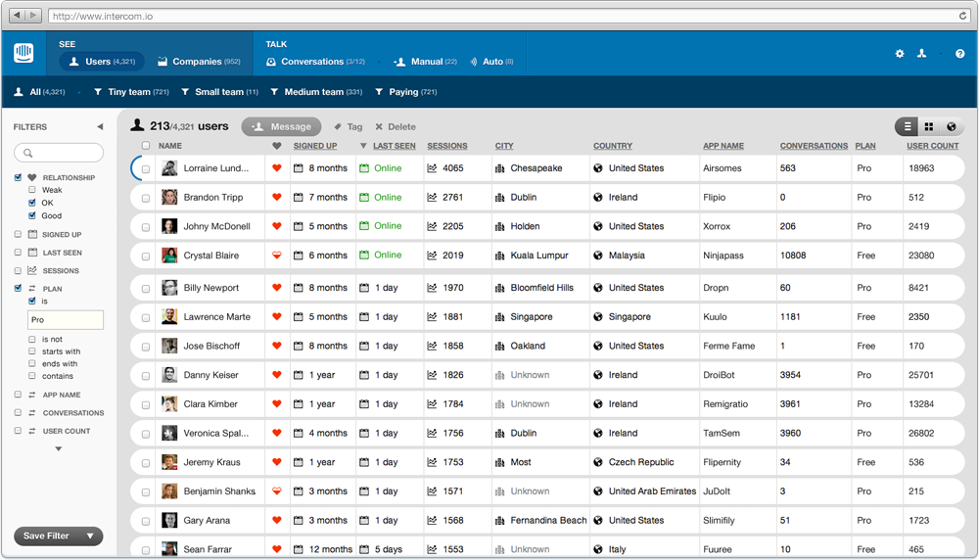Click the help question mark icon
The width and height of the screenshot is (979, 560).
pos(959,54)
